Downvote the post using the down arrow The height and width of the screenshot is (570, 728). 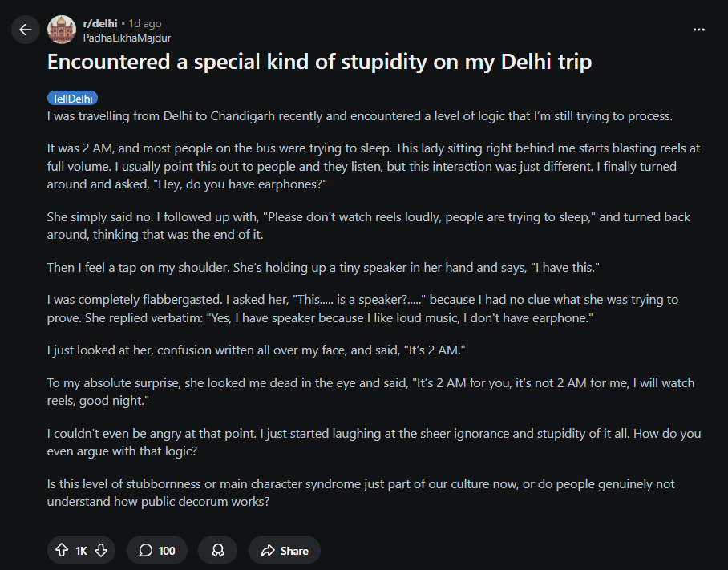[x=101, y=550]
